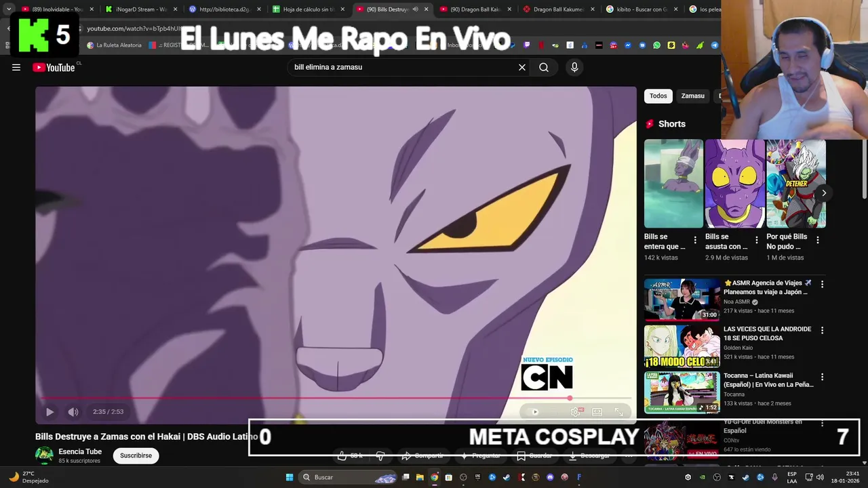
Task: Open options for 'Bills se asusta con' Short
Action: pos(756,240)
